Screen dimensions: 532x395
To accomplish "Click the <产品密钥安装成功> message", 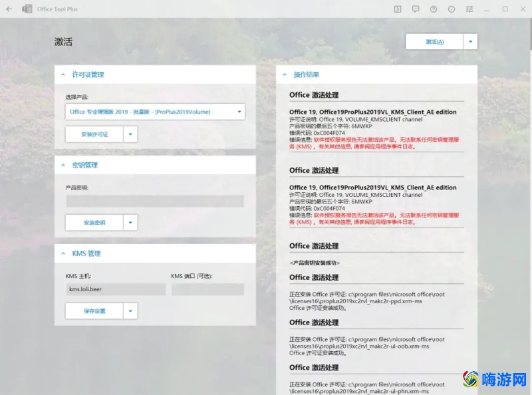I will coord(315,263).
